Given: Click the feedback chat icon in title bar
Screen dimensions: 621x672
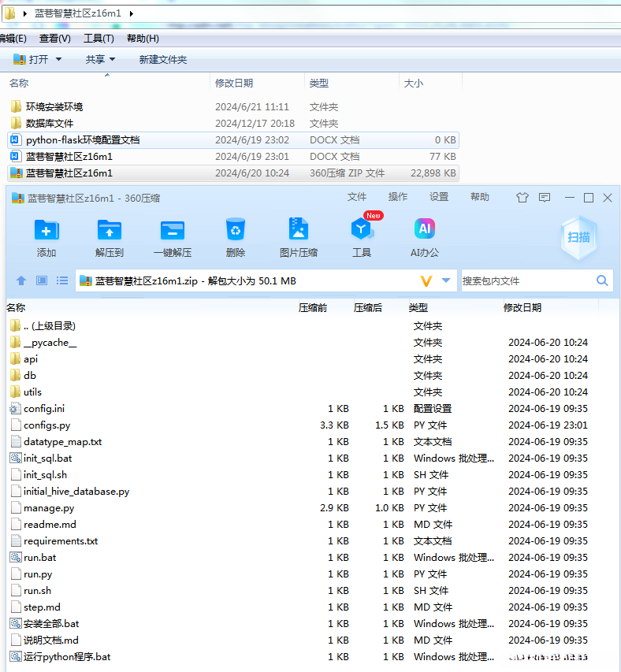Looking at the screenshot, I should 545,198.
